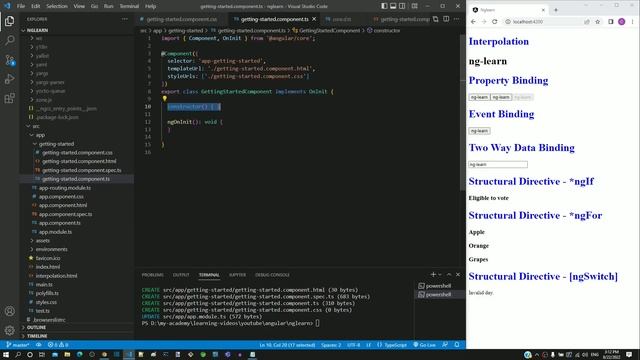640x360 pixels.
Task: Collapse the NGLEARN root folder
Action: (x=37, y=30)
